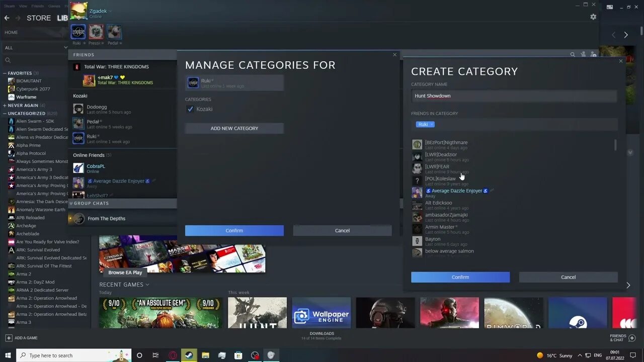
Task: Open Pedal favorite friend avatar at top
Action: click(114, 32)
